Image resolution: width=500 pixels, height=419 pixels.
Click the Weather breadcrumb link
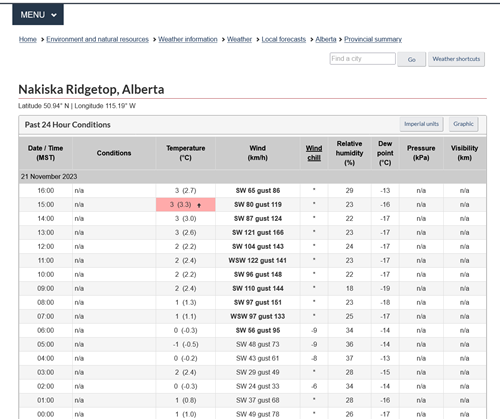tap(239, 39)
